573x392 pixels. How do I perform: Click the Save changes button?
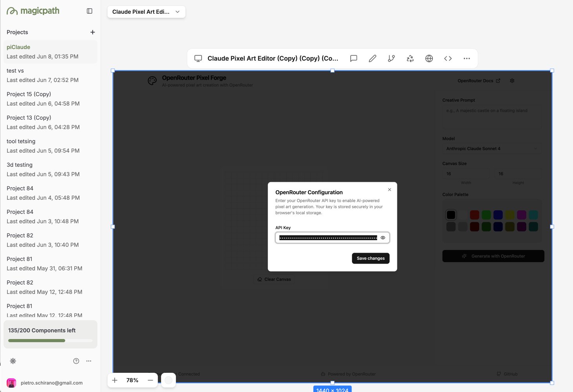click(x=371, y=258)
